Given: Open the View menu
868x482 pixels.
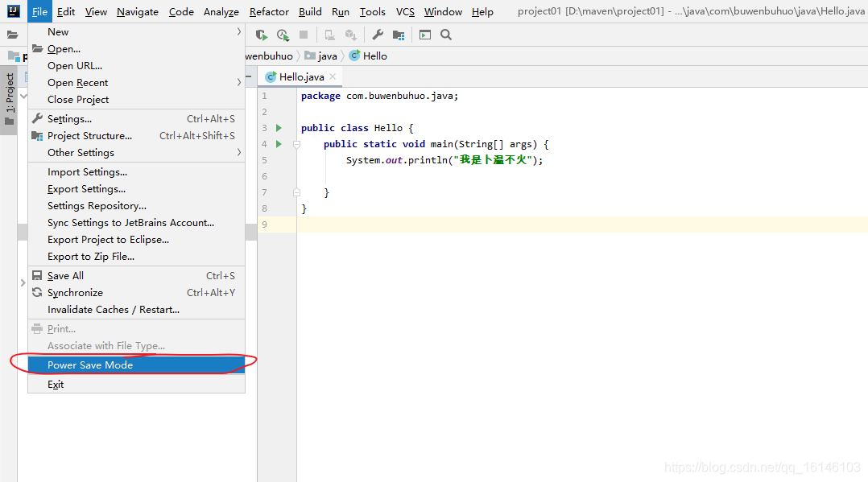Looking at the screenshot, I should tap(96, 11).
